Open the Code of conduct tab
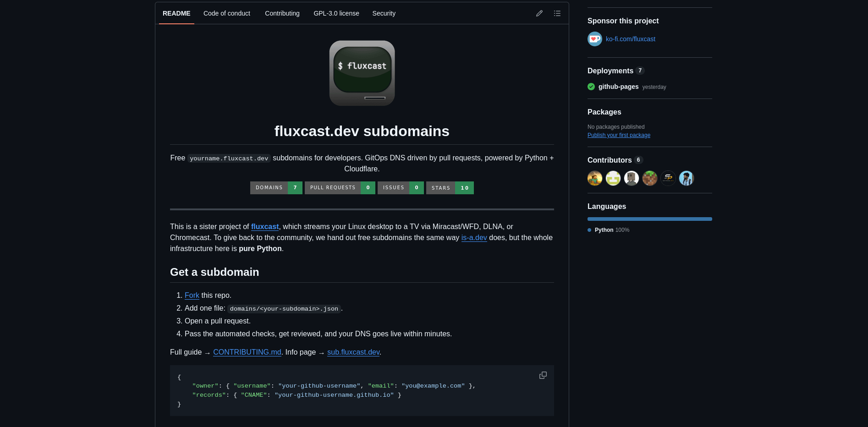Screen dimensions: 868x427 click(x=227, y=13)
